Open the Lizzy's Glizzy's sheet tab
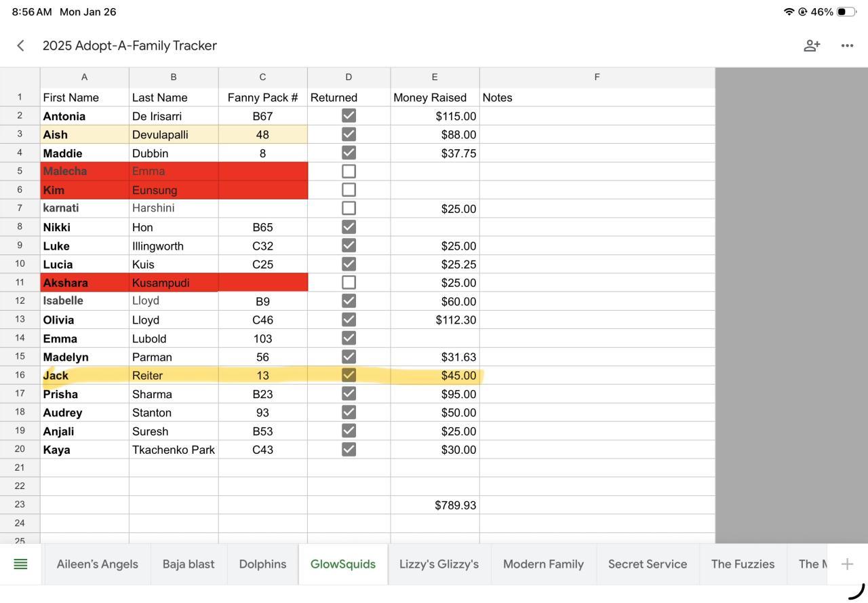 coord(439,564)
